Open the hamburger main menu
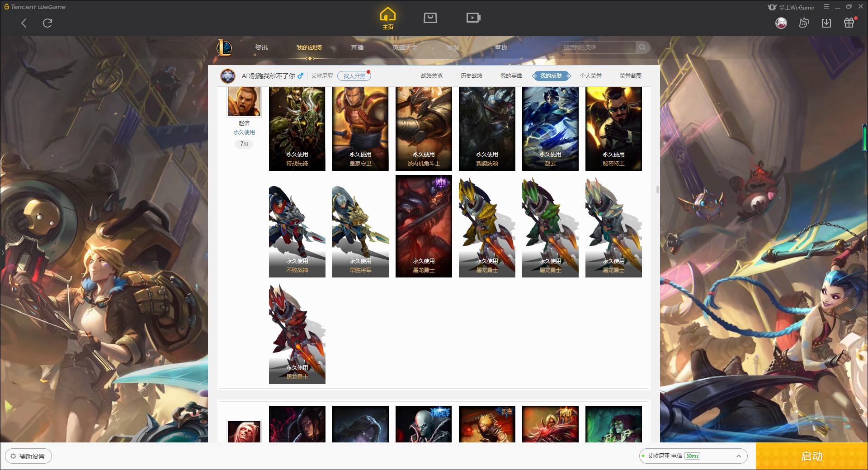Image resolution: width=868 pixels, height=470 pixels. (826, 7)
